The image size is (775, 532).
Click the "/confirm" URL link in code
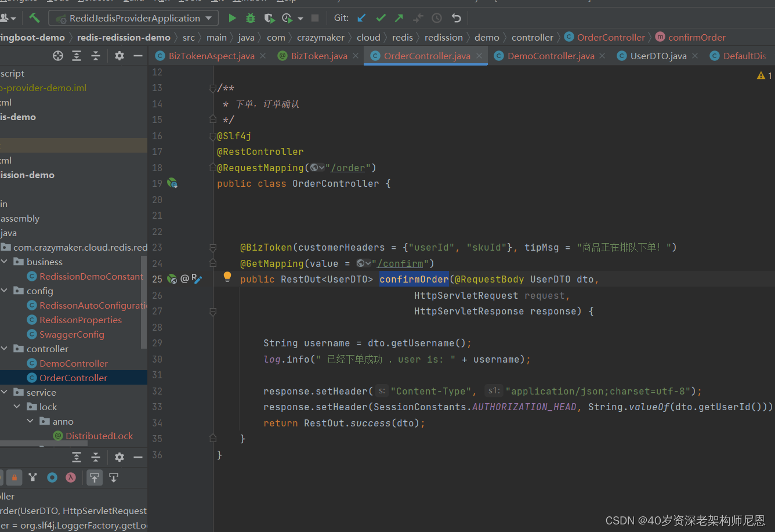click(x=400, y=263)
